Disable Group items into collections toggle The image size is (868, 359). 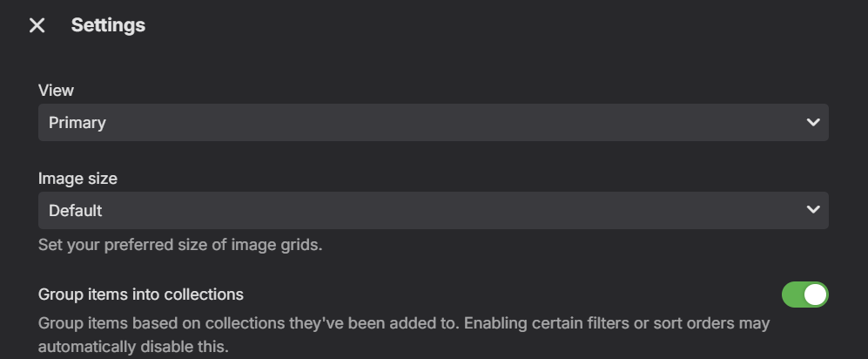[x=804, y=295]
